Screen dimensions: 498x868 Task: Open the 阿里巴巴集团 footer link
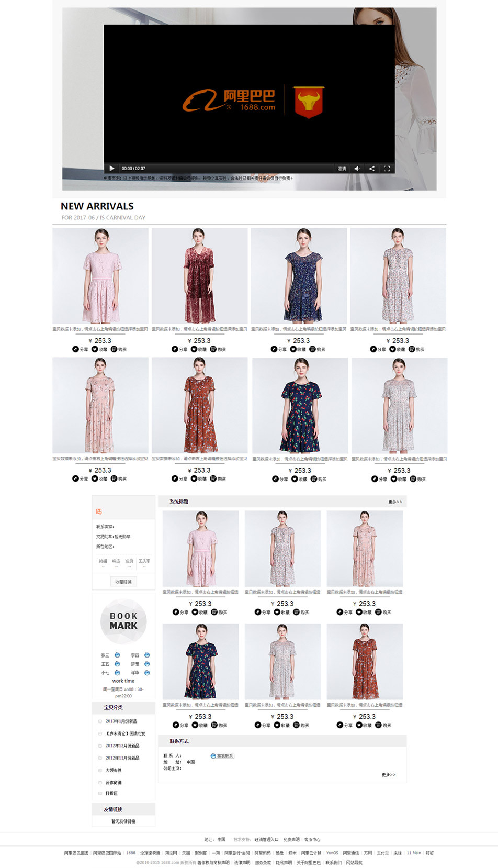[76, 853]
